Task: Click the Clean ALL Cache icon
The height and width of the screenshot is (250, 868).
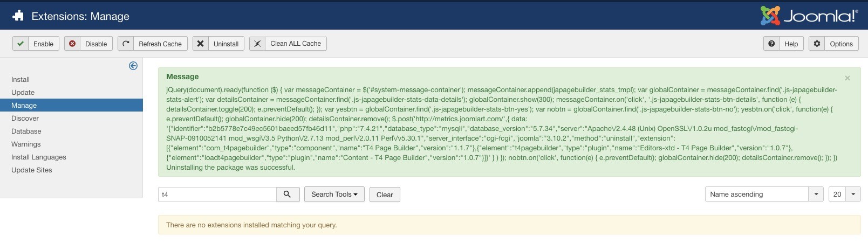Action: tap(257, 44)
